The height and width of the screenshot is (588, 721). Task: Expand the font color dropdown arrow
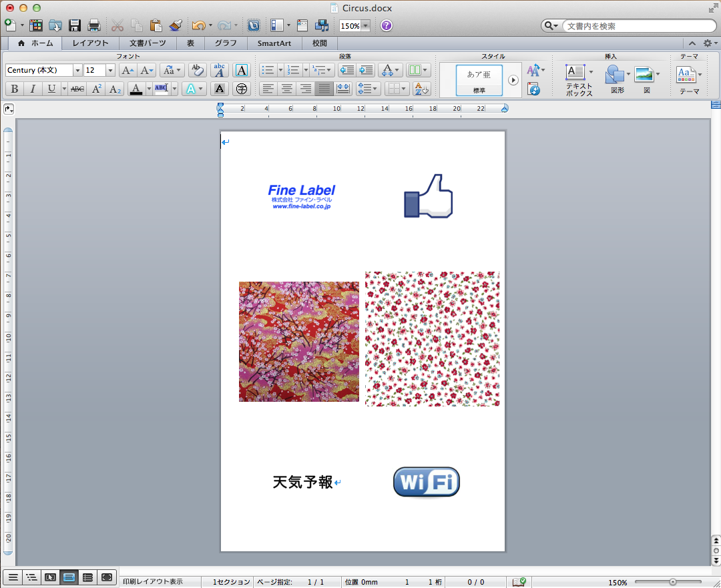point(149,89)
